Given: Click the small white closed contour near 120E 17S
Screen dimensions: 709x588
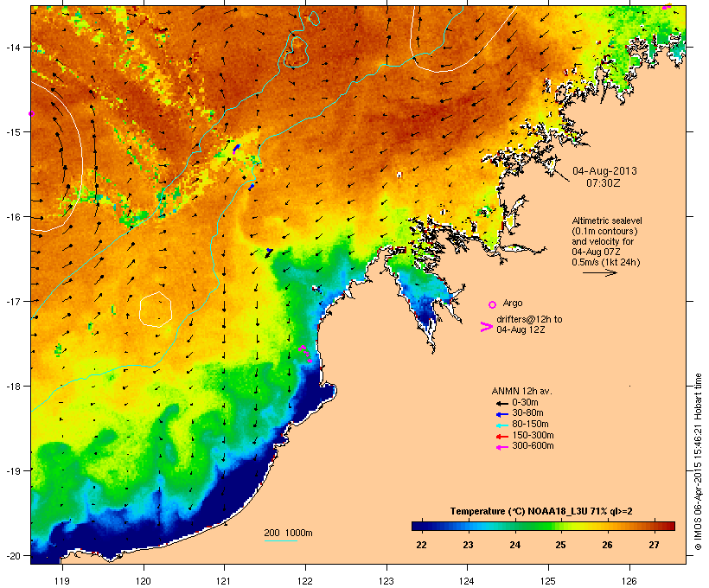Looking at the screenshot, I should (156, 310).
